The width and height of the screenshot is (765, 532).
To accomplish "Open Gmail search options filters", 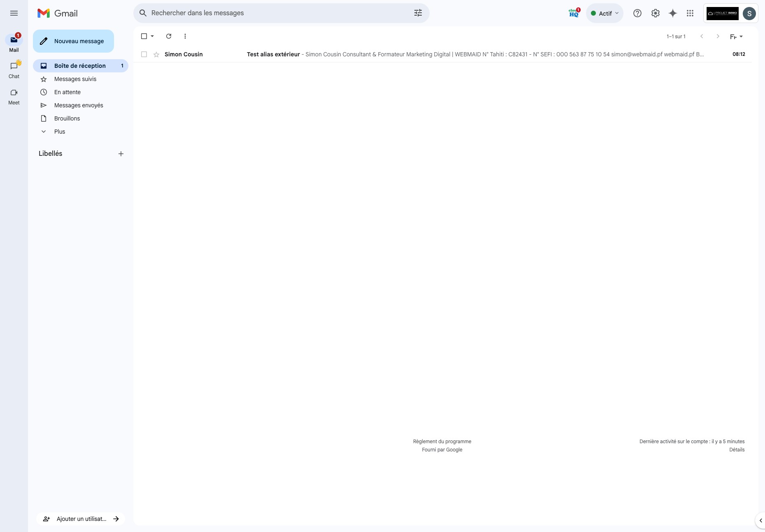I will pos(418,13).
